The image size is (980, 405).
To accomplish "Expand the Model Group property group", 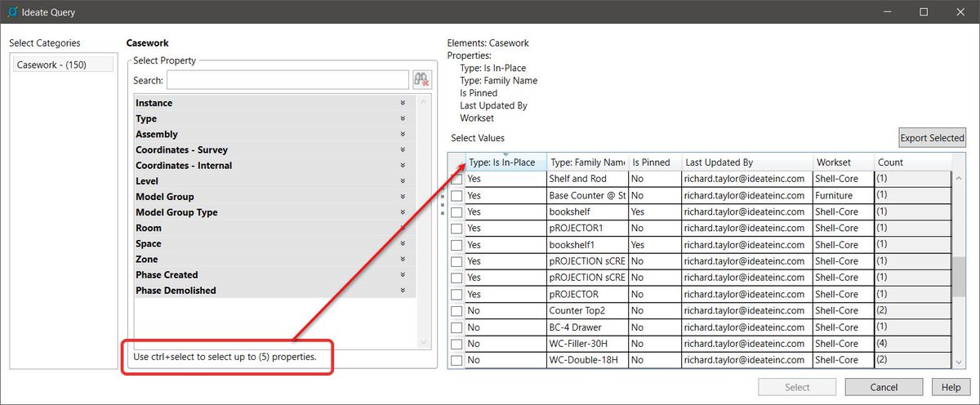I will (x=403, y=197).
